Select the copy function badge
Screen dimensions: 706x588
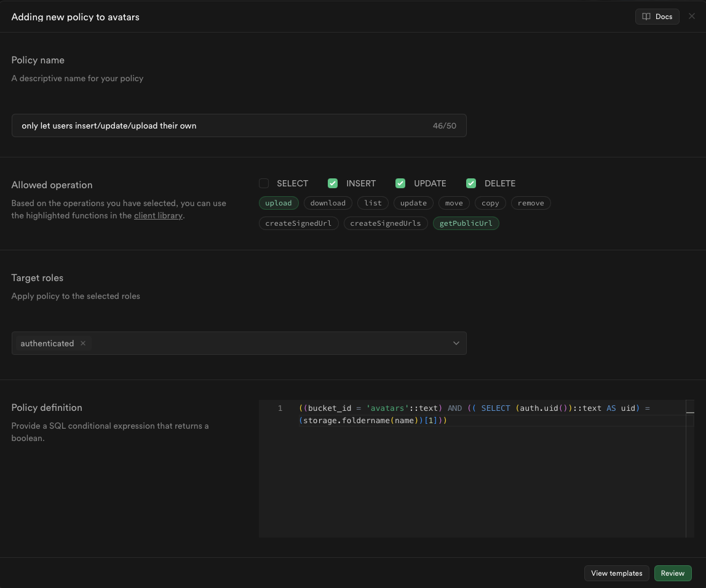click(490, 202)
